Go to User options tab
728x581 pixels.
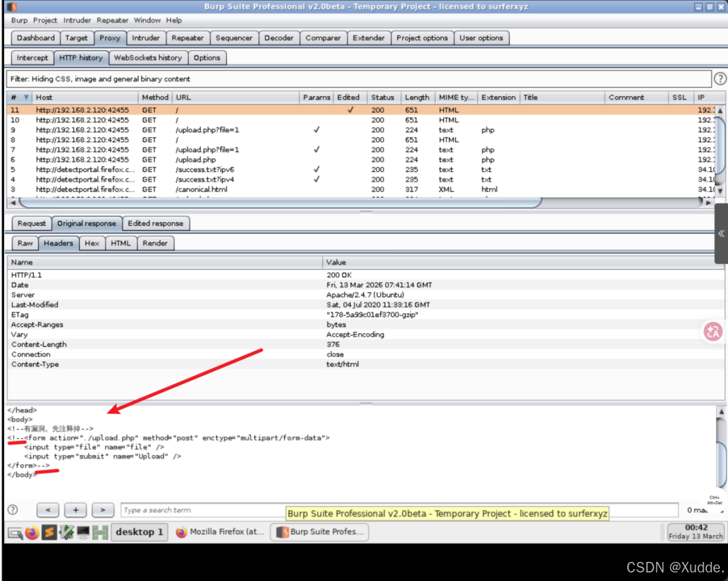click(481, 38)
